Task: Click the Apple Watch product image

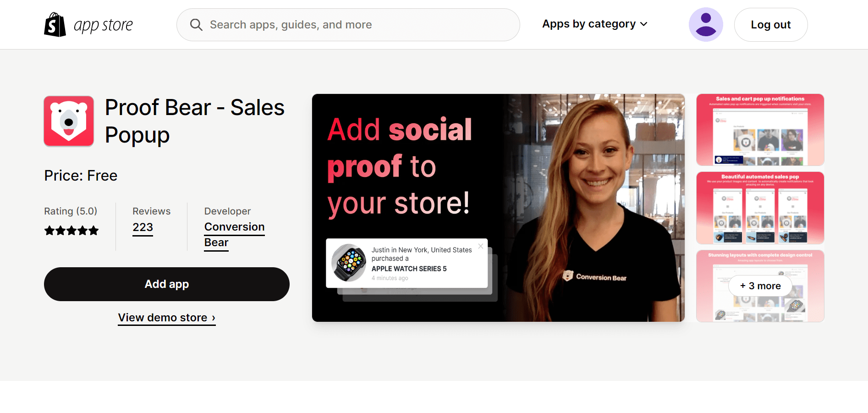Action: coord(349,263)
